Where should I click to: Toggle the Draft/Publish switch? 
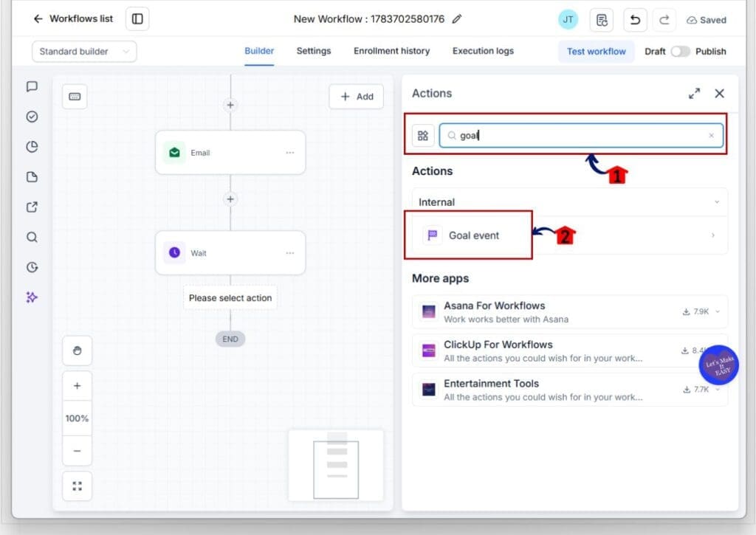[x=680, y=52]
